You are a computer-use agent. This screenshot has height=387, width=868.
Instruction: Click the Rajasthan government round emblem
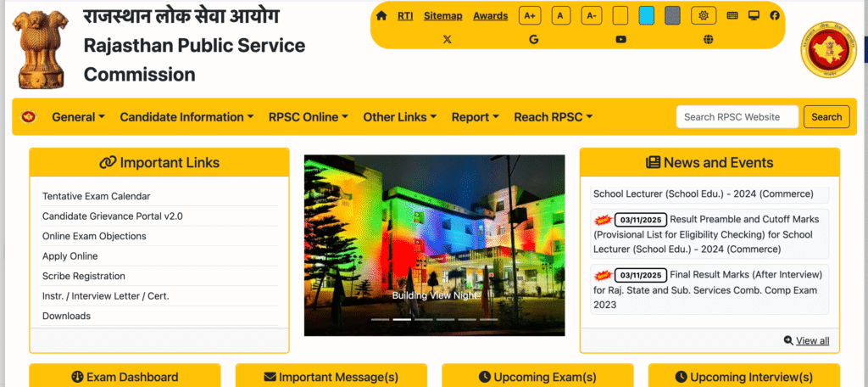point(829,50)
